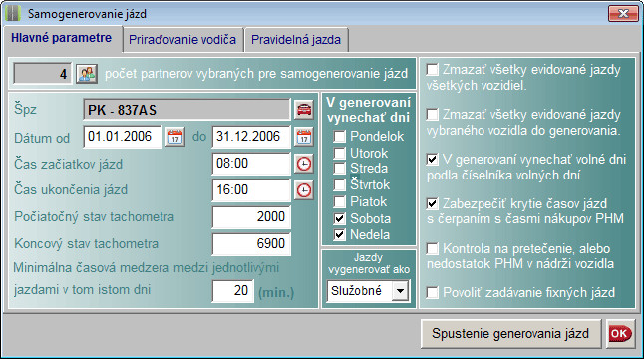Viewport: 644px width, 359px height.
Task: Click start time field 08:00
Action: coord(251,164)
